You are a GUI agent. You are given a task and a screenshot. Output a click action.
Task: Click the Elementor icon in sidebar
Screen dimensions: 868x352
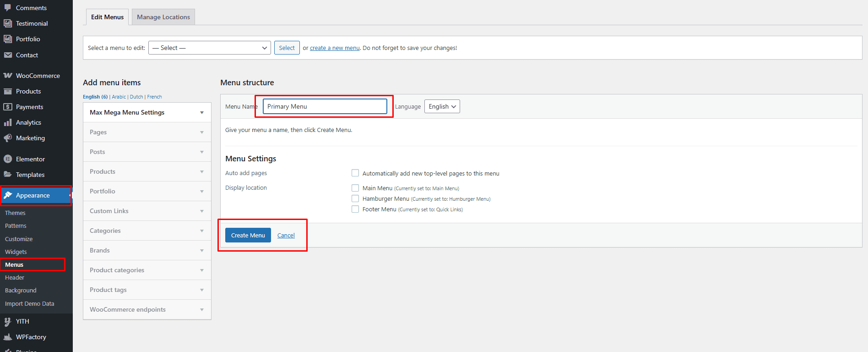click(8, 159)
